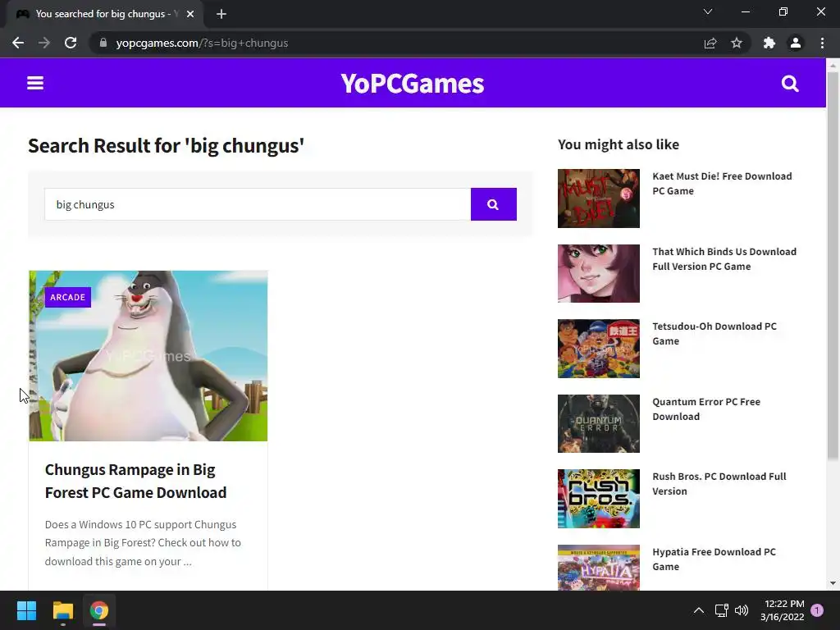840x630 pixels.
Task: Click the page vertical scrollbar thumb
Action: click(x=833, y=265)
